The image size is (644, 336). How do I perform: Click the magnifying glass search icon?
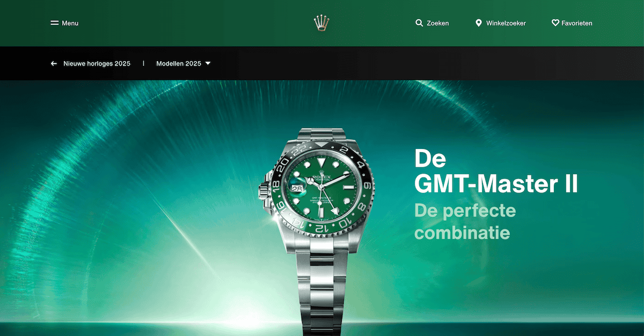[419, 23]
